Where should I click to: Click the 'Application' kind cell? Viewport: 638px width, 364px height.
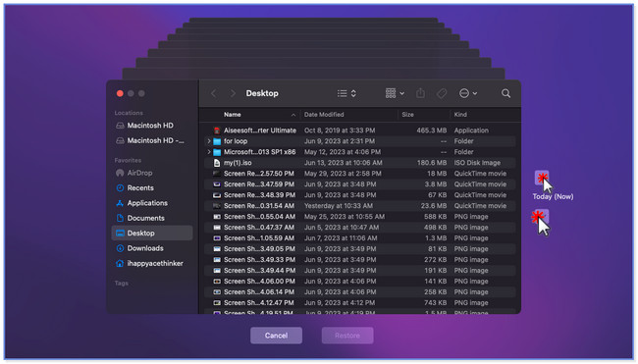point(471,130)
